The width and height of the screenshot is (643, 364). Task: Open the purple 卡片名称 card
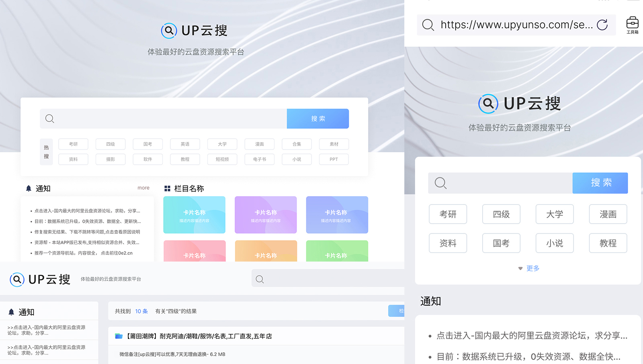[x=266, y=215]
